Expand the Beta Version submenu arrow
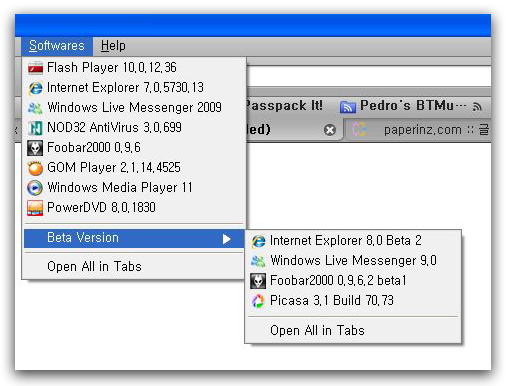 click(227, 239)
